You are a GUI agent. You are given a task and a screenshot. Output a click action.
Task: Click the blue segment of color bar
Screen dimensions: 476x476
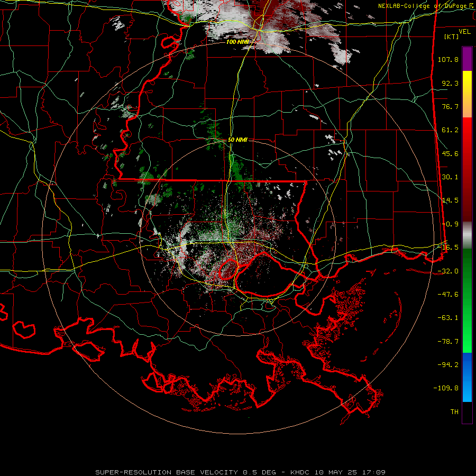click(x=467, y=377)
